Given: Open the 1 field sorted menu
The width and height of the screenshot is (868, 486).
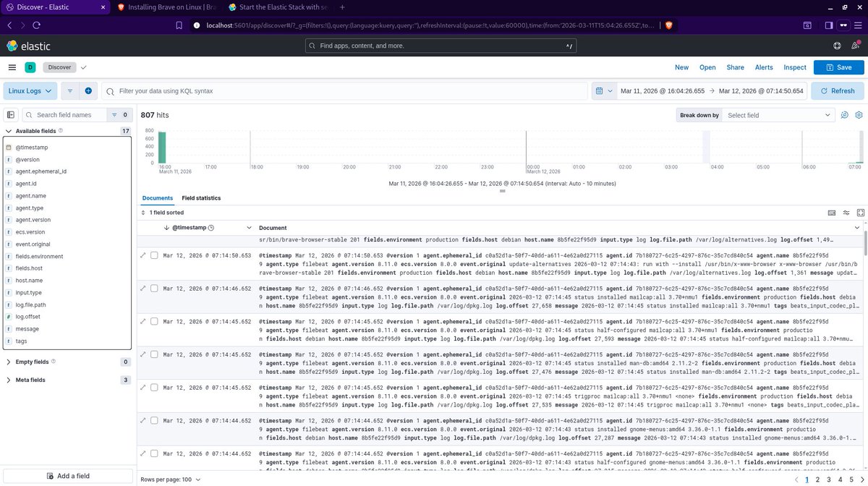Looking at the screenshot, I should 162,213.
